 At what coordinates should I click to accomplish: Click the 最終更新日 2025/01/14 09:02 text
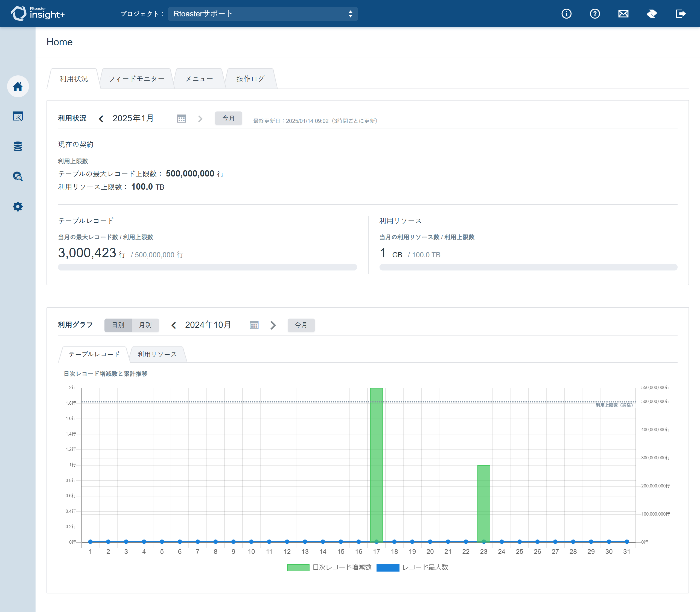316,121
